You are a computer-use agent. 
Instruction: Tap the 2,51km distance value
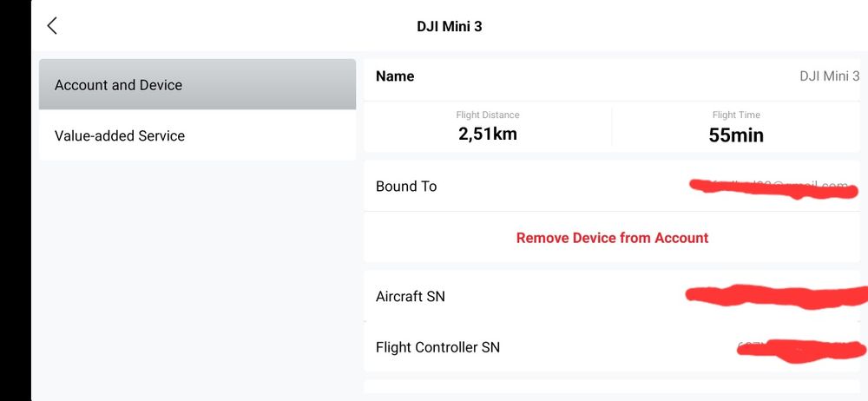point(488,134)
